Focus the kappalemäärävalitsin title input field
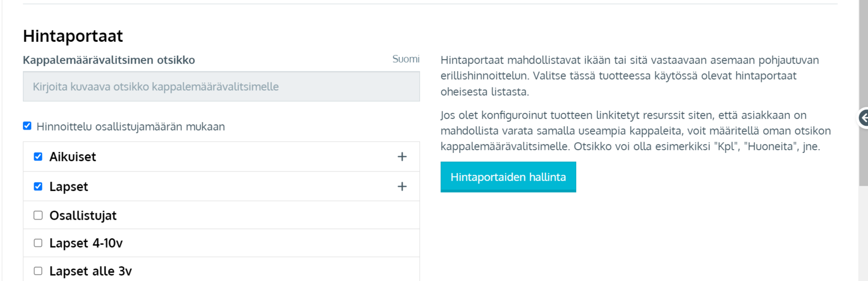This screenshot has height=281, width=868. (221, 87)
